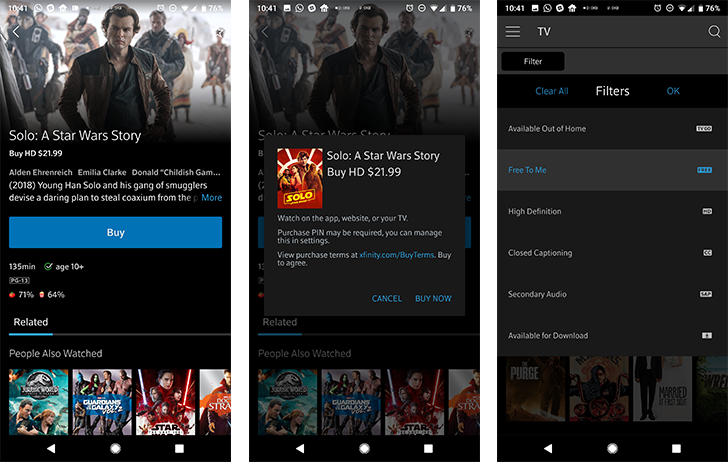Open Jurassic World poster on left screen

click(39, 402)
